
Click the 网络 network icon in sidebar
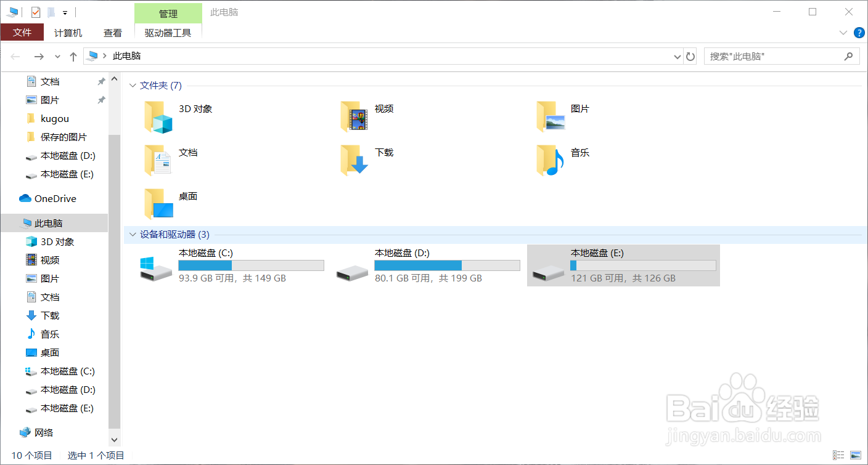pos(25,432)
